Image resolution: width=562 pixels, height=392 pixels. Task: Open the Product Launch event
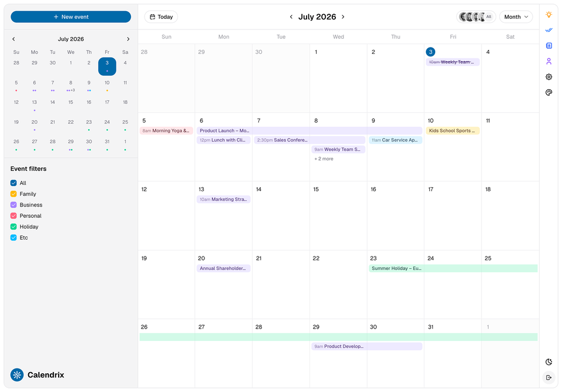coord(309,131)
